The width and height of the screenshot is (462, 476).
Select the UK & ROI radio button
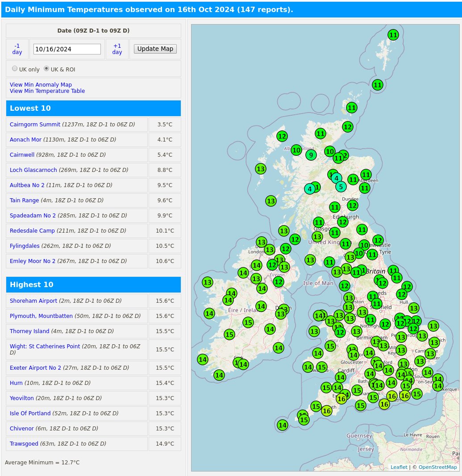[x=46, y=68]
